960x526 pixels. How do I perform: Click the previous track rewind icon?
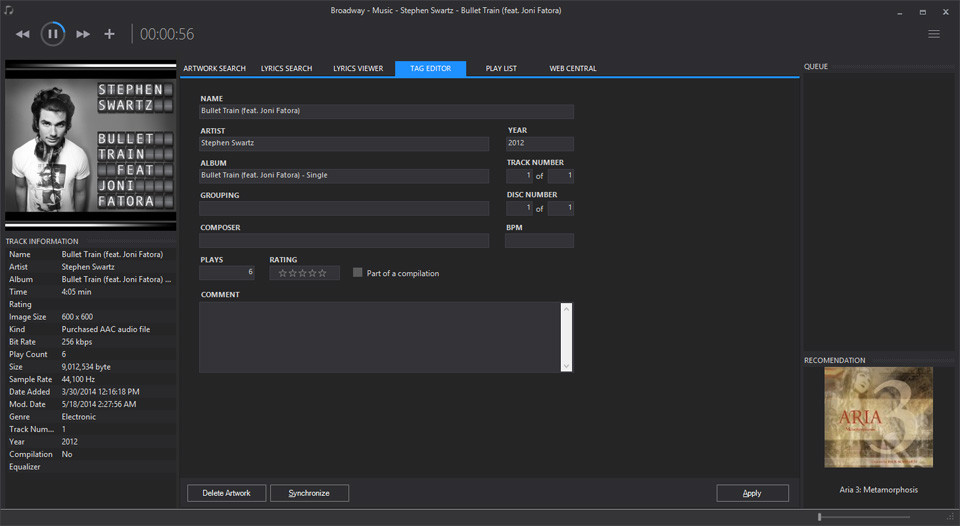click(x=23, y=34)
